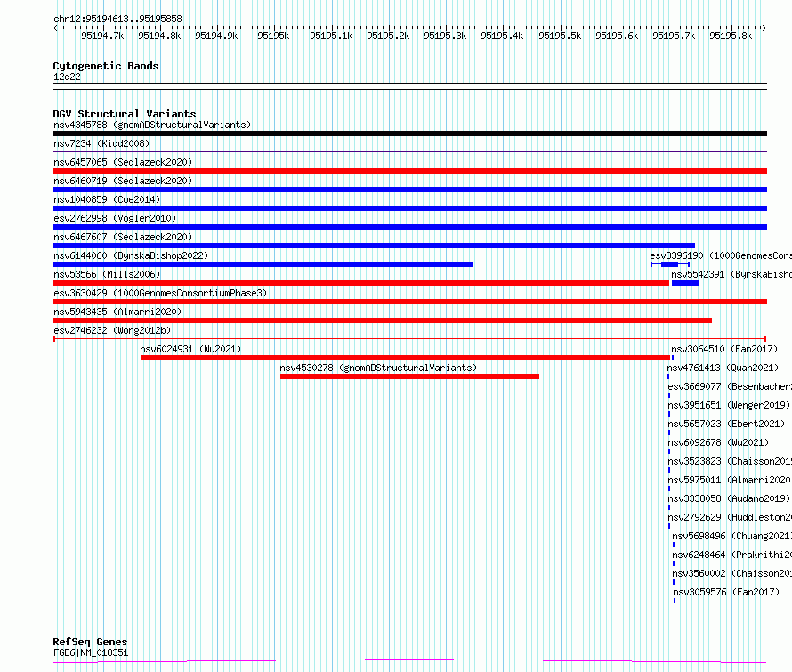Click the blue nsv1040859 Coe2014 bar
Image resolution: width=792 pixels, height=672 pixels.
409,208
